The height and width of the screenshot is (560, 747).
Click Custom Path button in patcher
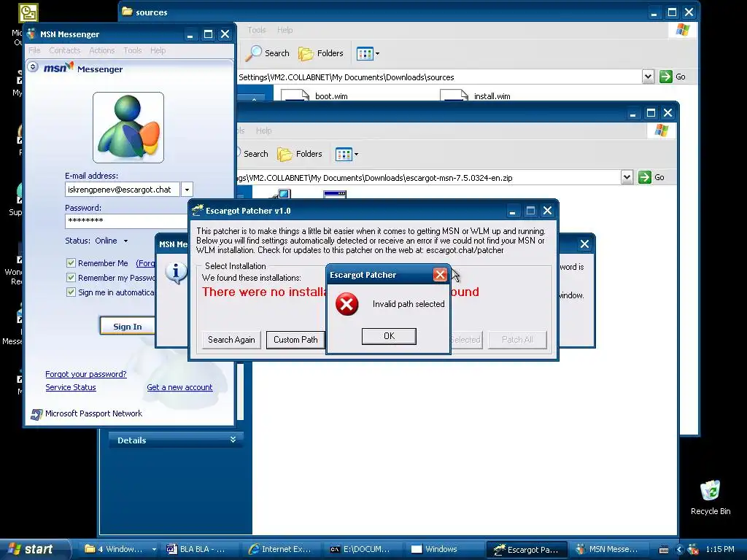(295, 340)
